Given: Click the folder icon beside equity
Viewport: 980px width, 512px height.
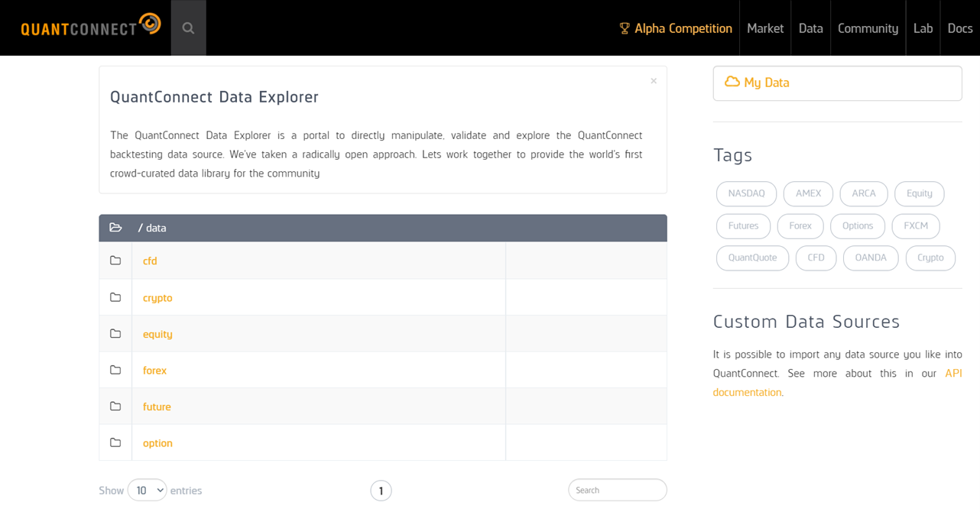Looking at the screenshot, I should point(115,334).
